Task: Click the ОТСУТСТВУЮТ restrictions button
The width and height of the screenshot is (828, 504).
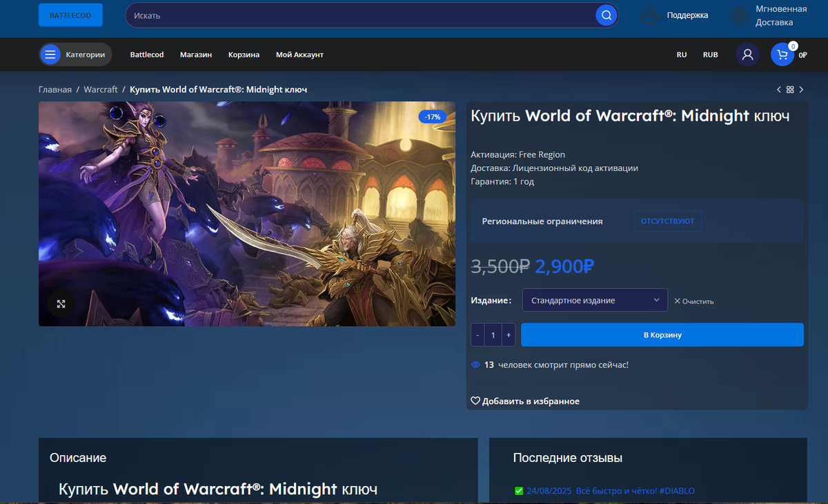Action: point(668,221)
